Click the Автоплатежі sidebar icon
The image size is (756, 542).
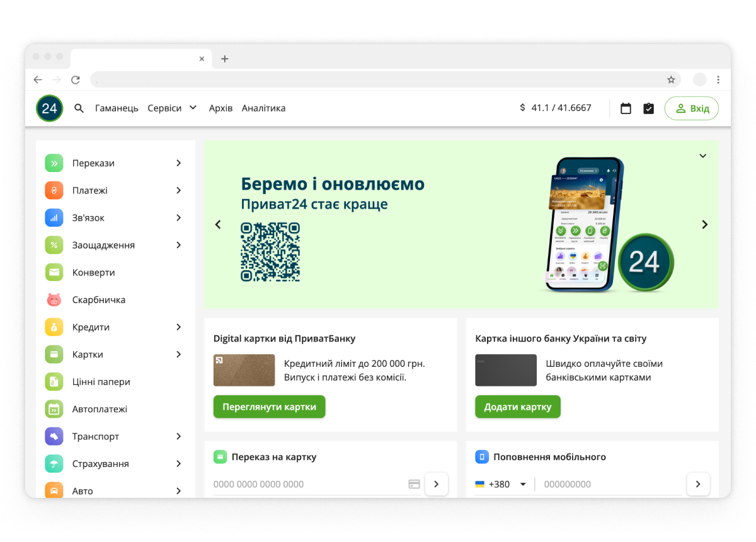coord(54,409)
